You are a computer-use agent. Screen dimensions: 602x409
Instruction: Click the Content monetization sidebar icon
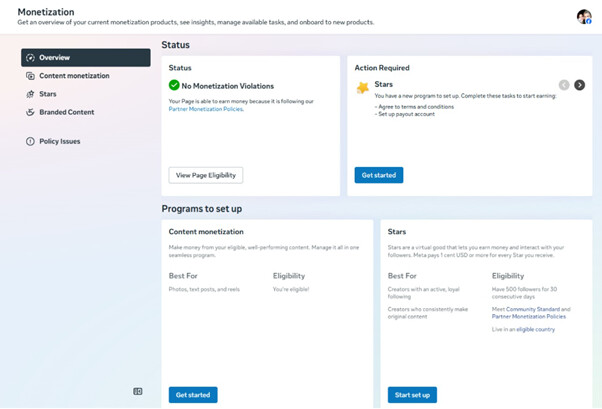point(30,76)
